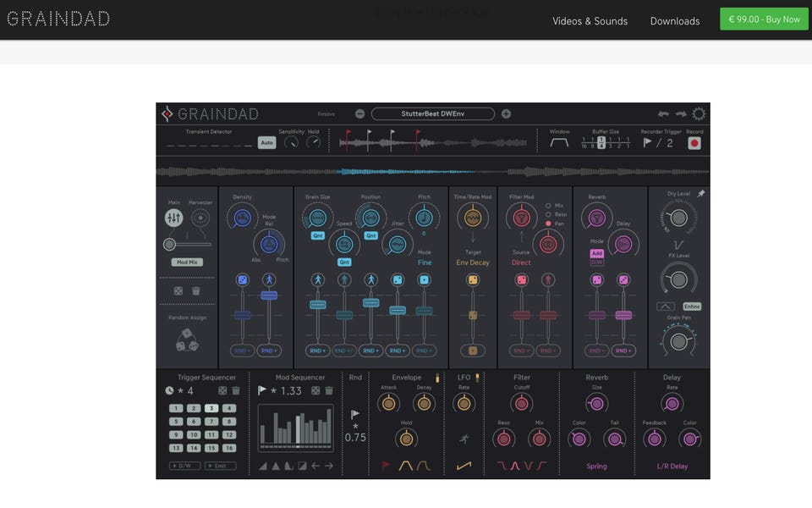Change the Spring reverb type
The width and height of the screenshot is (812, 508).
(x=596, y=467)
